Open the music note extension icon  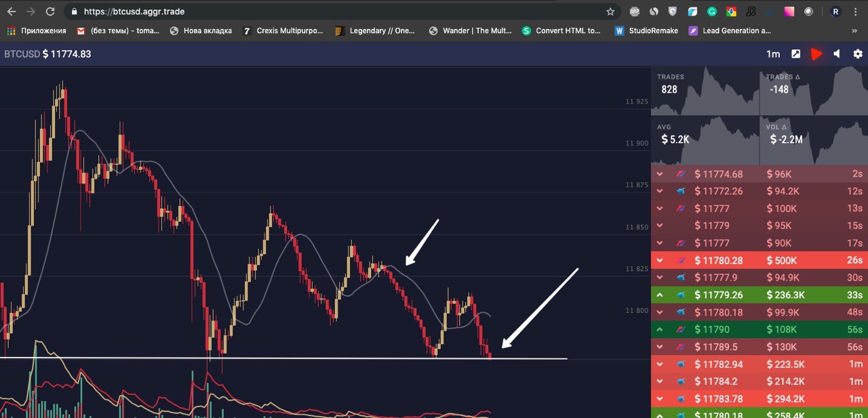coord(751,12)
